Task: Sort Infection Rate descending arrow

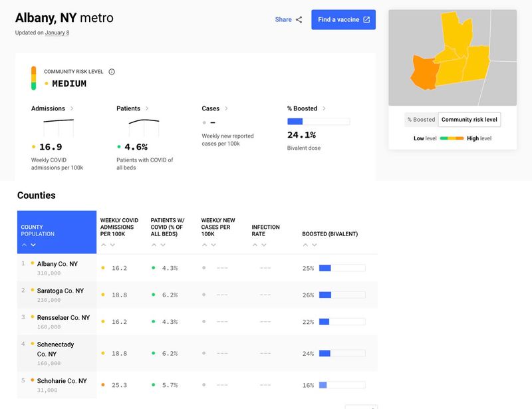Action: pyautogui.click(x=264, y=245)
